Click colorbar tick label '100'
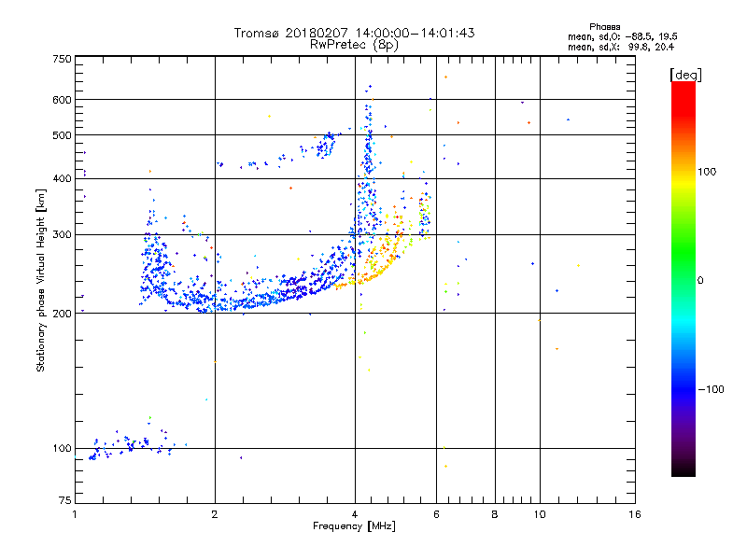Viewport: 747px width, 560px height. 707,172
